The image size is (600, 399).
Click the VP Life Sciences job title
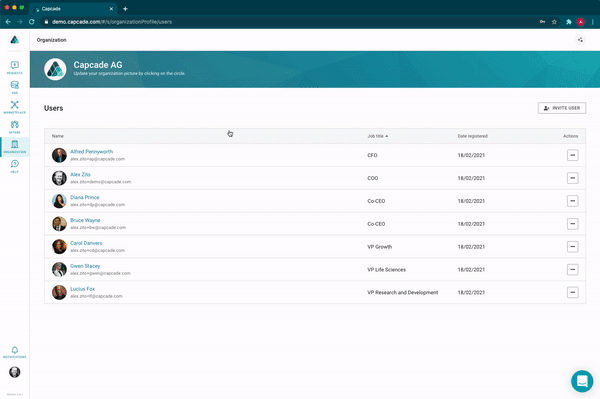coord(386,269)
